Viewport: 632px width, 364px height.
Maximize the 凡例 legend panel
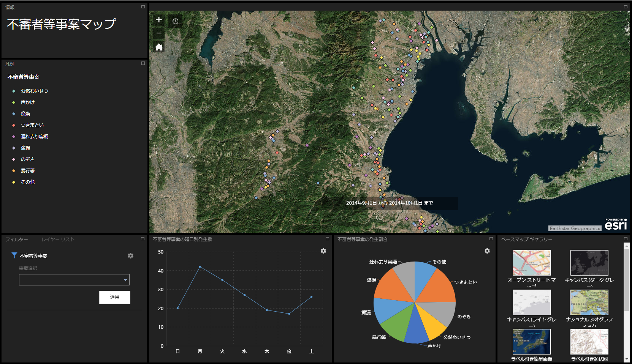[x=143, y=63]
